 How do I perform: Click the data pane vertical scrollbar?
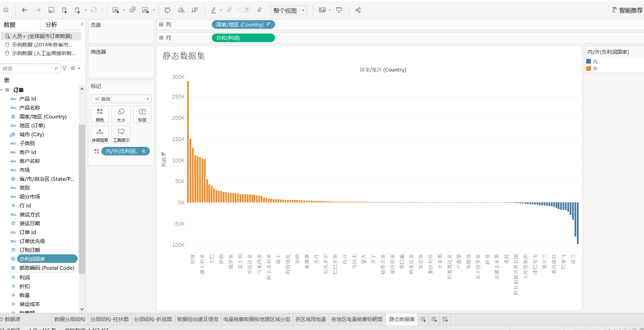[82, 199]
